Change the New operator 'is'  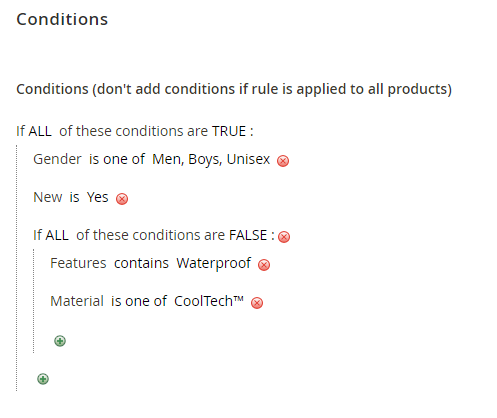tap(74, 197)
